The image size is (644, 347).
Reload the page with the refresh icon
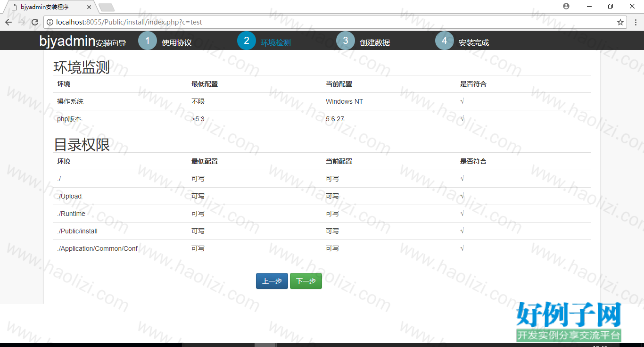click(34, 22)
